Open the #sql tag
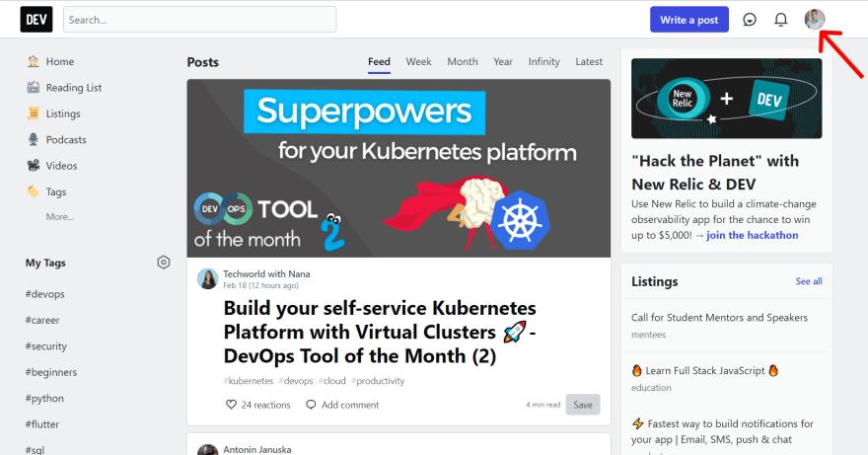This screenshot has height=455, width=868. tap(35, 450)
